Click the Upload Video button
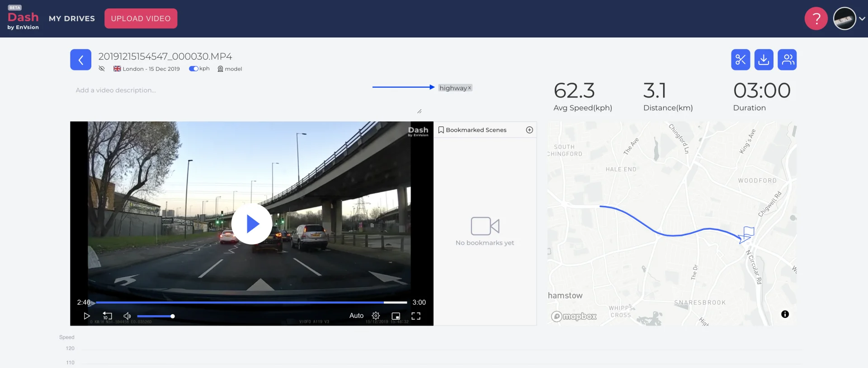The width and height of the screenshot is (868, 368). point(141,19)
